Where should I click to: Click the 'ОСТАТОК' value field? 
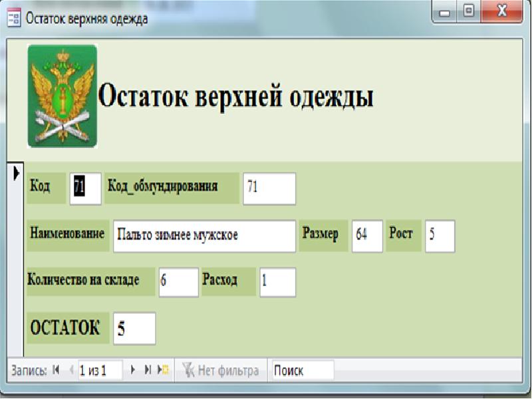tap(134, 329)
